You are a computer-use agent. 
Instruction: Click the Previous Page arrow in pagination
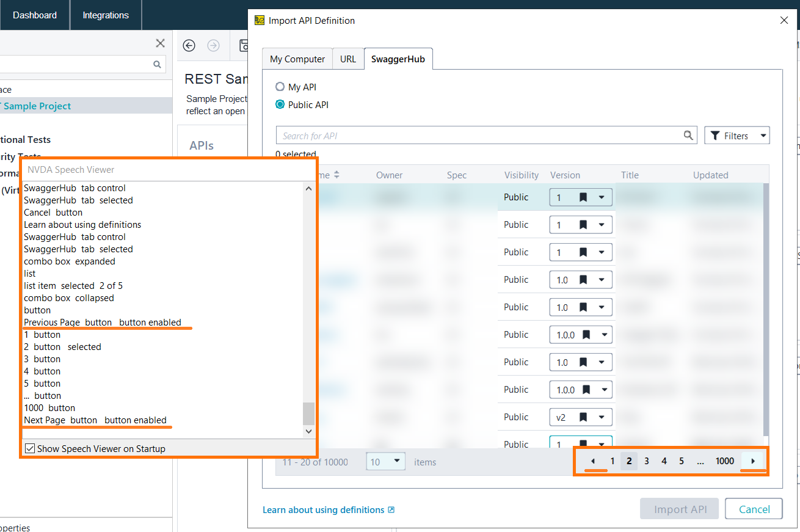(x=592, y=461)
